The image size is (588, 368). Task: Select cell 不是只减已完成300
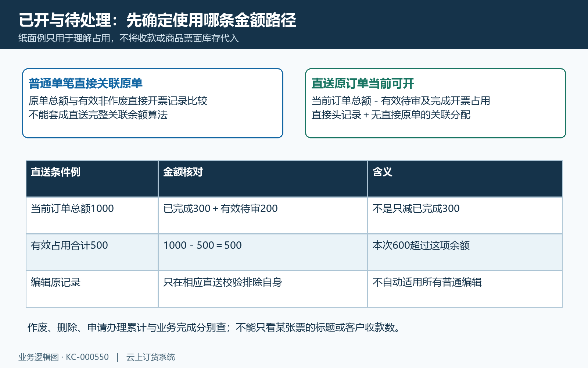(x=465, y=215)
